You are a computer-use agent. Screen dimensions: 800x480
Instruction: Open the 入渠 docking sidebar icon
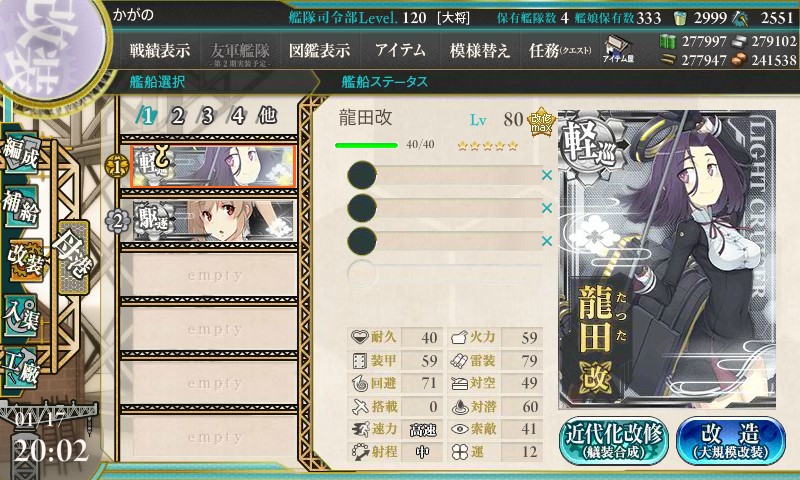21,316
